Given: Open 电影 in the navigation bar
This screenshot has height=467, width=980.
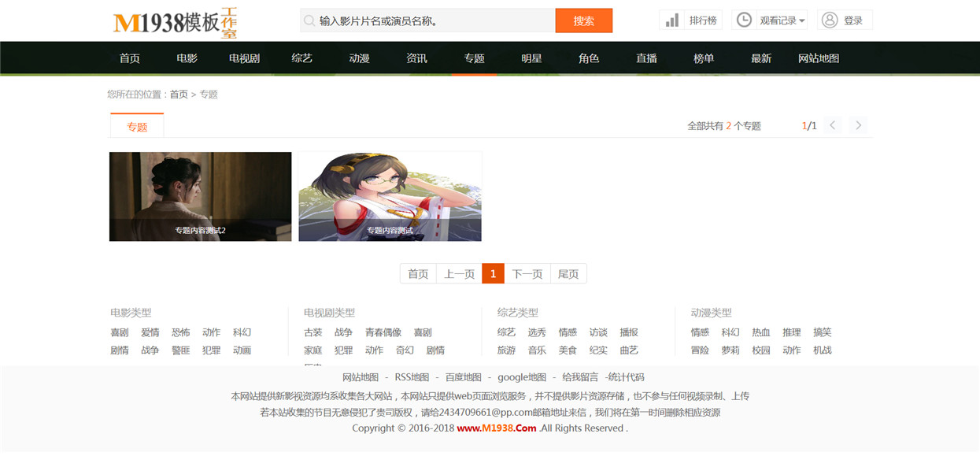Looking at the screenshot, I should pos(187,58).
